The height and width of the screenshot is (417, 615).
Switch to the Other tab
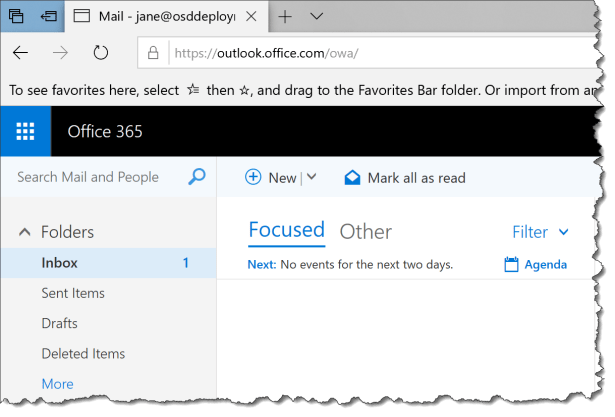click(365, 232)
